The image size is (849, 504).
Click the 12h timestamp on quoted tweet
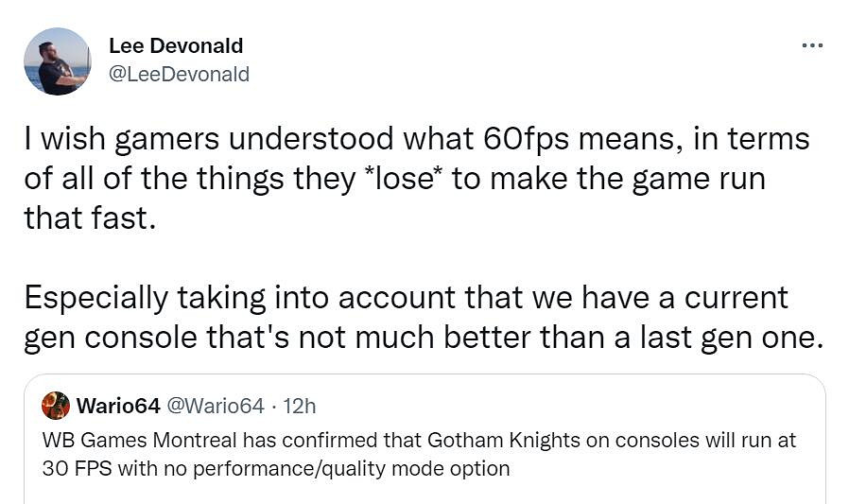tap(299, 407)
